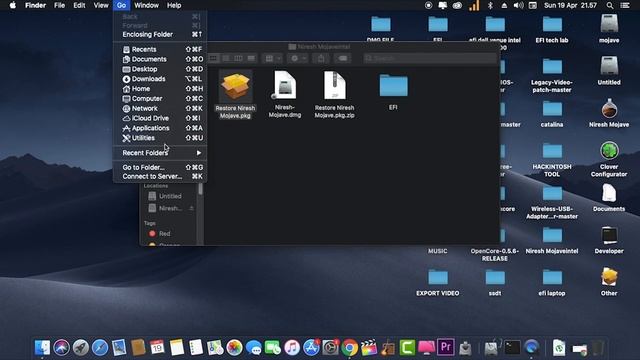
Task: Open the Help menu in menu bar
Action: (174, 5)
